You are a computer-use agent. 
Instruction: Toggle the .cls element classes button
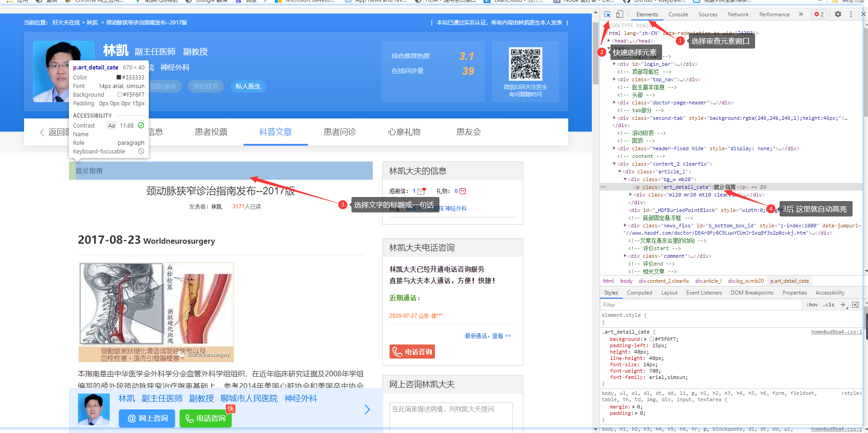[x=829, y=305]
